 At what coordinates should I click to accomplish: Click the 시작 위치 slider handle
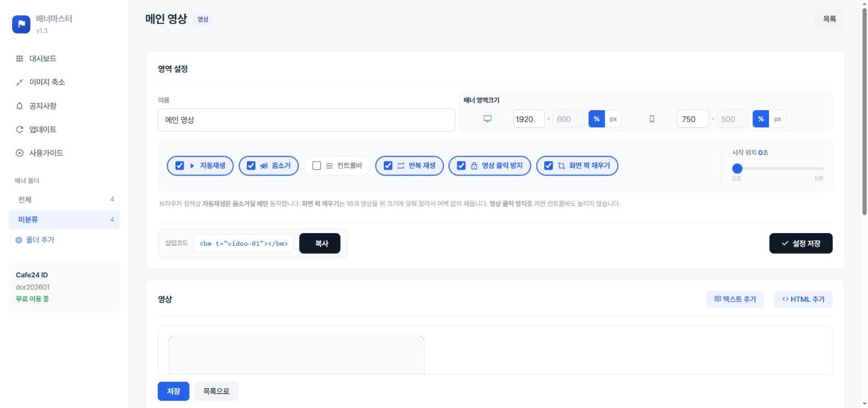point(737,168)
